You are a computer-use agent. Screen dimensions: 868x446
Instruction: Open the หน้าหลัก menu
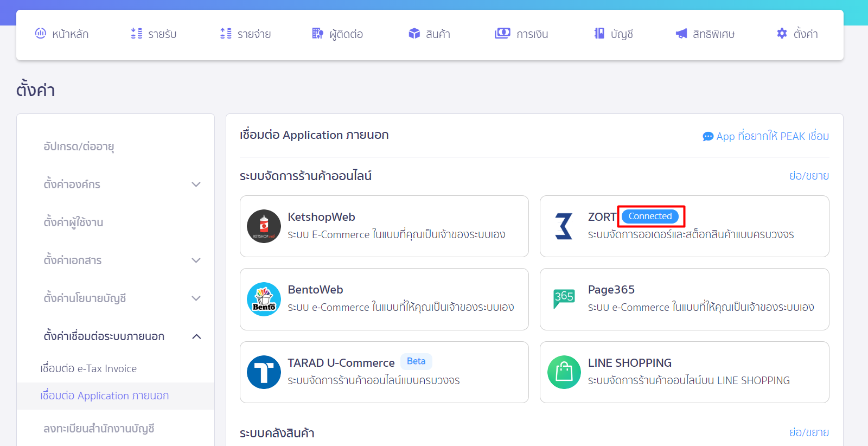pos(62,34)
